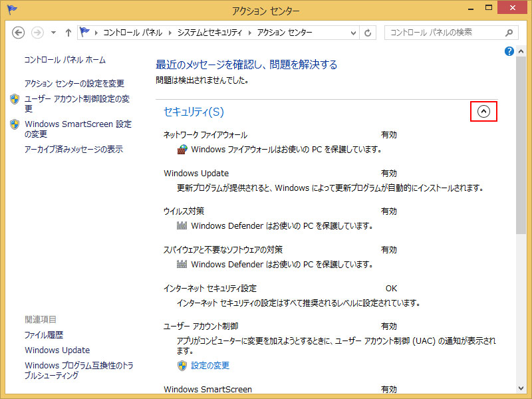532x399 pixels.
Task: Click the ウイルス対策 label
Action: pyautogui.click(x=184, y=211)
